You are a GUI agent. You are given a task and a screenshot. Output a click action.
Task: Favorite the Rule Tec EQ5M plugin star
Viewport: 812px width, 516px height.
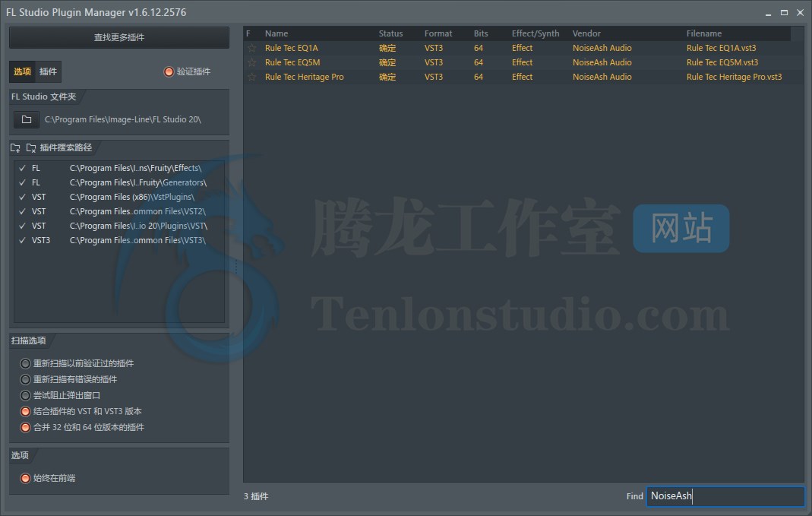point(251,62)
